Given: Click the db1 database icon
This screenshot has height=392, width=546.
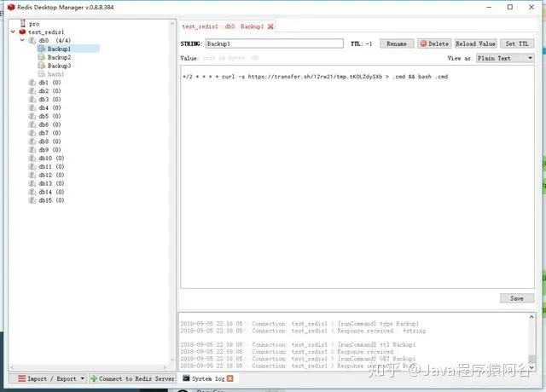Looking at the screenshot, I should [32, 83].
